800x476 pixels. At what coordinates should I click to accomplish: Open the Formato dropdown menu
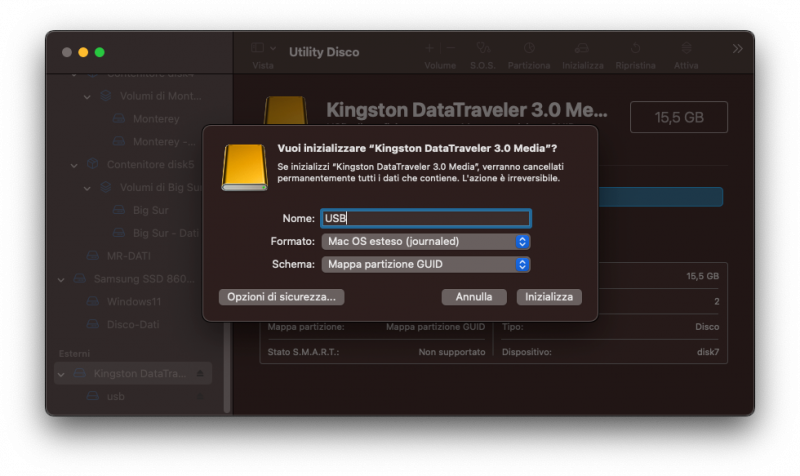426,241
